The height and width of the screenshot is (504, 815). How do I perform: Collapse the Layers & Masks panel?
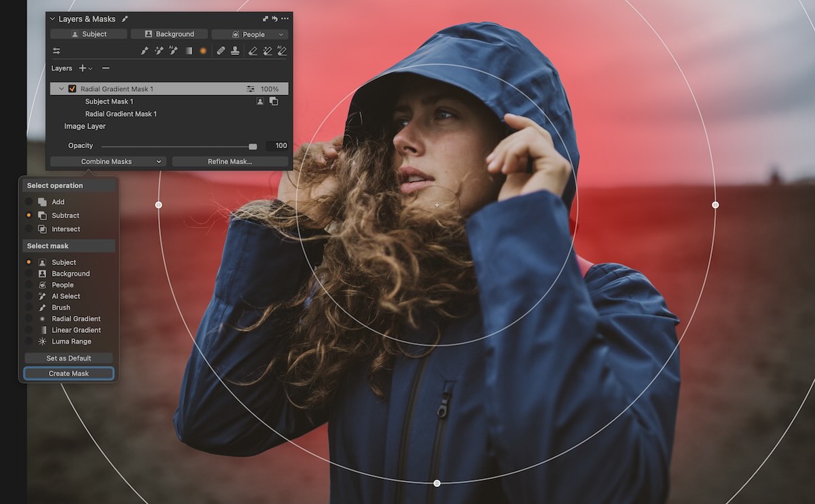pyautogui.click(x=52, y=18)
